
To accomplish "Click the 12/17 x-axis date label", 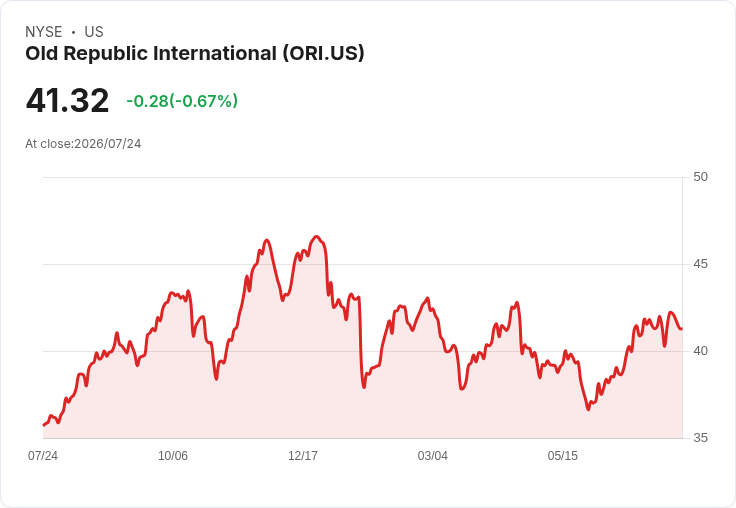I will pos(303,456).
